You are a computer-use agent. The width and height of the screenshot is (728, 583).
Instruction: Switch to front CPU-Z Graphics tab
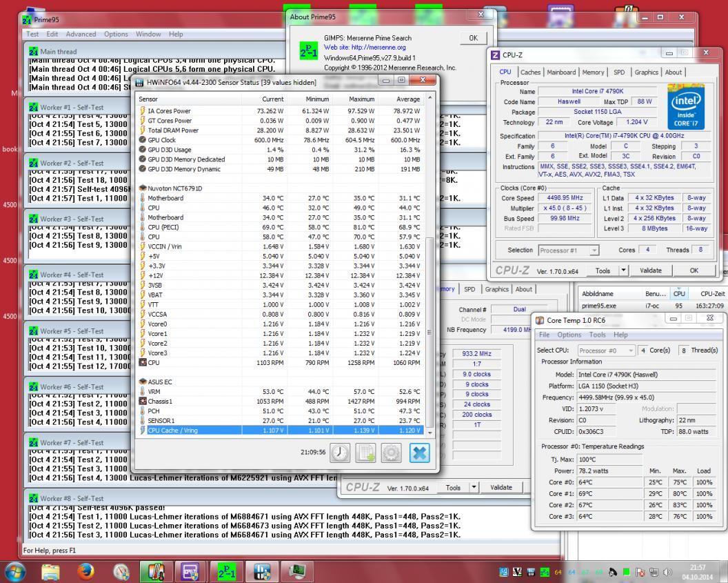tap(646, 72)
